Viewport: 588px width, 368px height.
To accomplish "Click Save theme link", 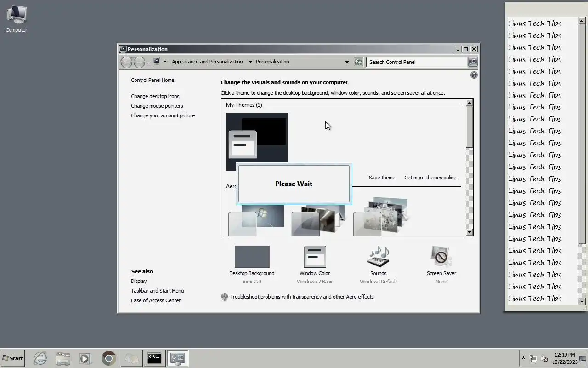I will [382, 178].
